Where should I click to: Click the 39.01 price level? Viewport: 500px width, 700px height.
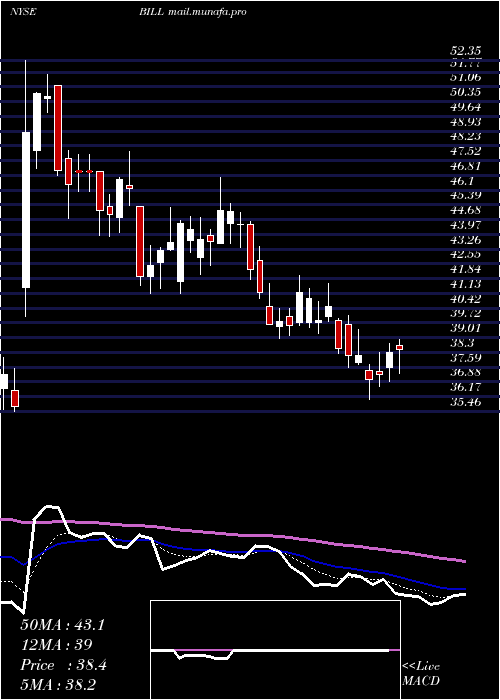pyautogui.click(x=465, y=328)
